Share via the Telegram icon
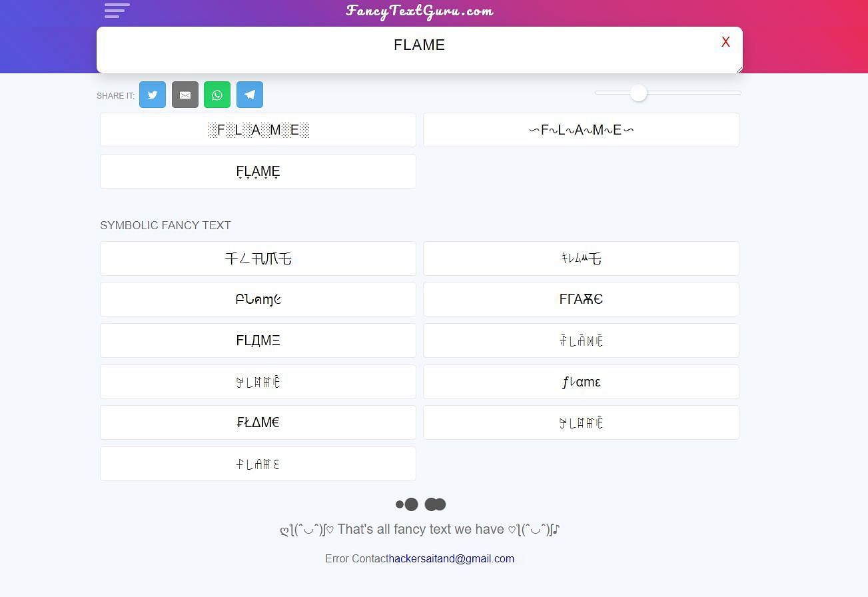This screenshot has height=597, width=868. point(250,95)
